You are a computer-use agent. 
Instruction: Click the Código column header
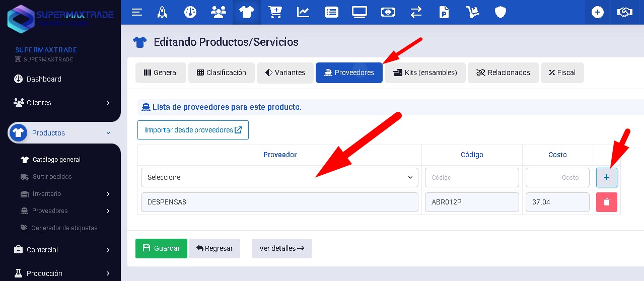(472, 155)
